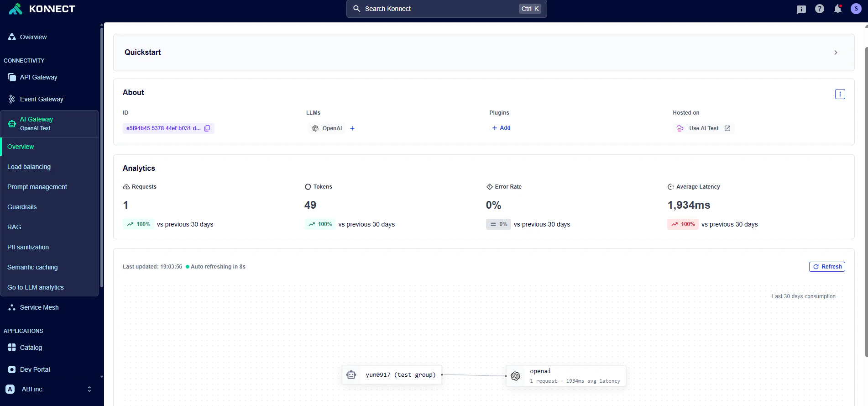Open the user avatar S menu
Image resolution: width=868 pixels, height=406 pixels.
point(856,9)
